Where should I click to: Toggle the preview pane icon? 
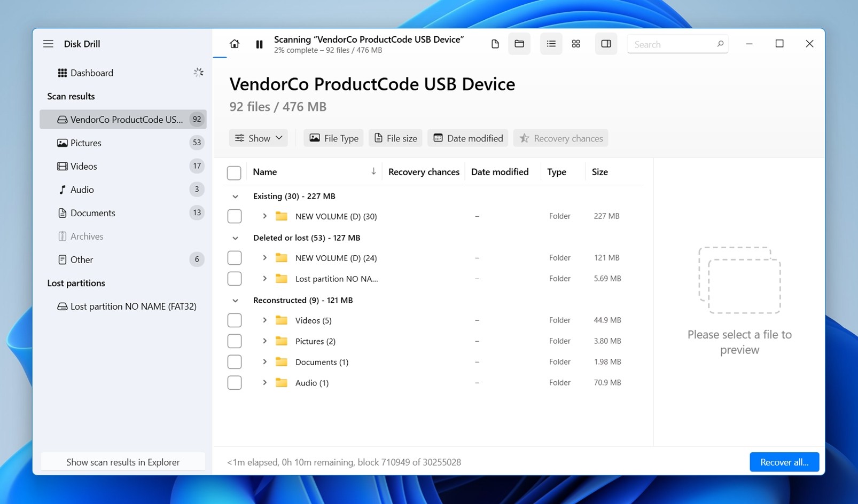(x=606, y=44)
